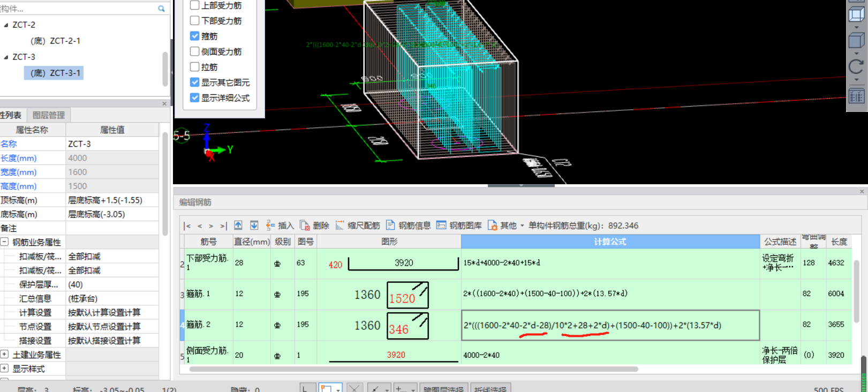Collapse 钢筋业务属性 property group
Viewport: 868px width, 392px height.
tap(4, 242)
